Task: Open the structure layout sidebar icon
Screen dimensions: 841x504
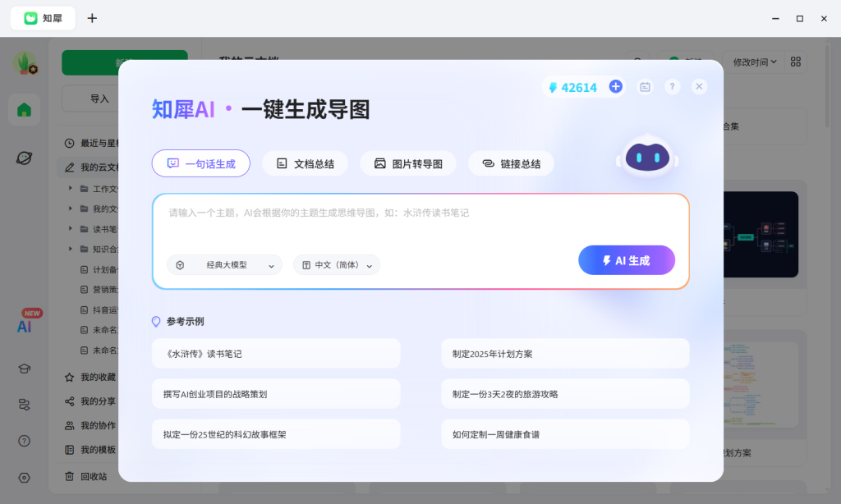Action: click(24, 405)
